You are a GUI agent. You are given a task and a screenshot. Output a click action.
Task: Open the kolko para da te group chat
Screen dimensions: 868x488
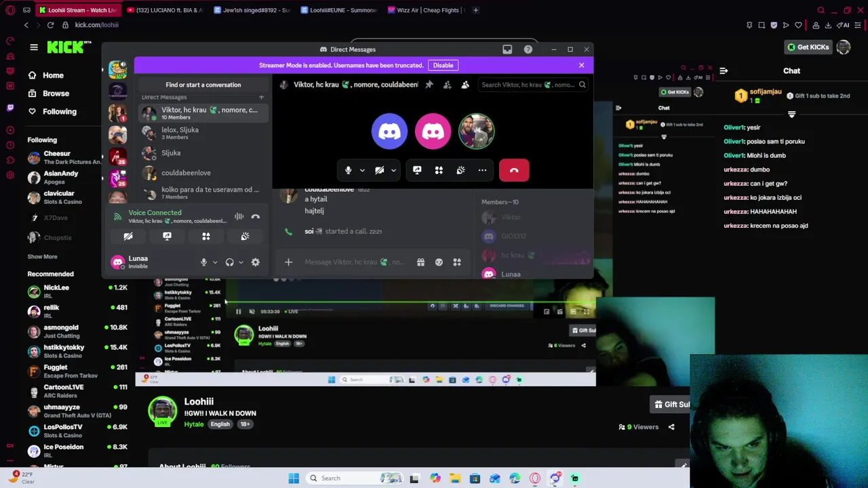pyautogui.click(x=203, y=192)
